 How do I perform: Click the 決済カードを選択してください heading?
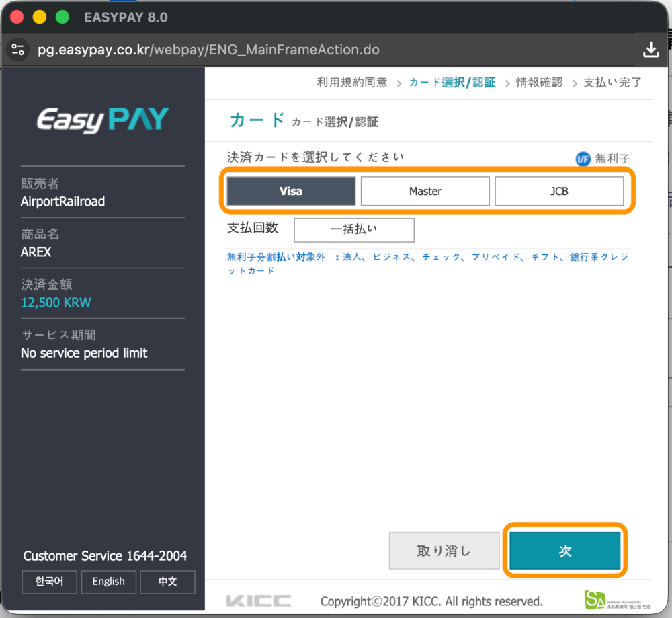point(315,157)
